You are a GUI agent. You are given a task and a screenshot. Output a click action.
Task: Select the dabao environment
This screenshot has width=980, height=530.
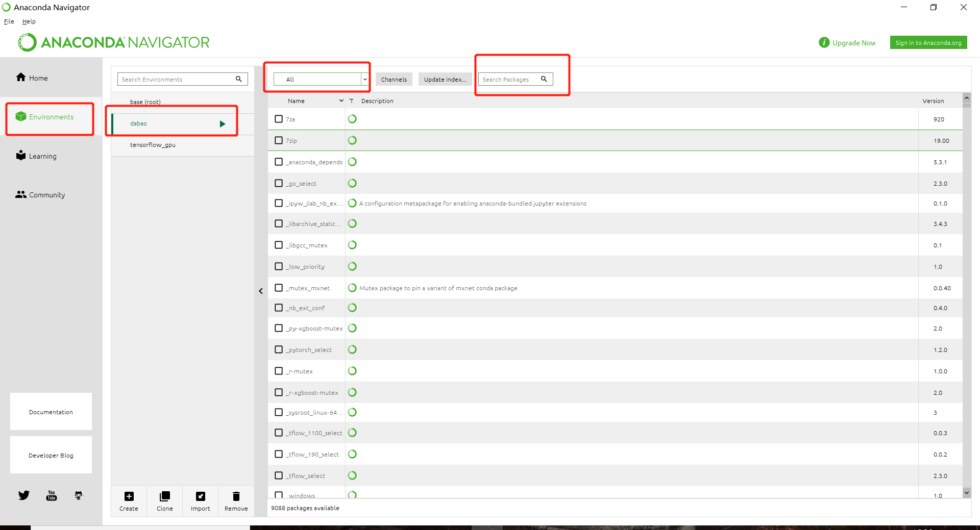[183, 123]
